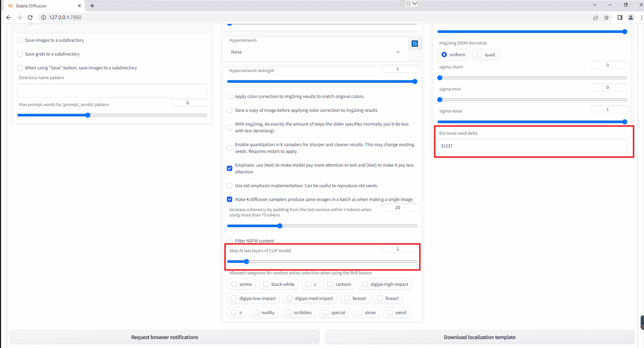Select uniform DDIM discretize

tap(453, 55)
